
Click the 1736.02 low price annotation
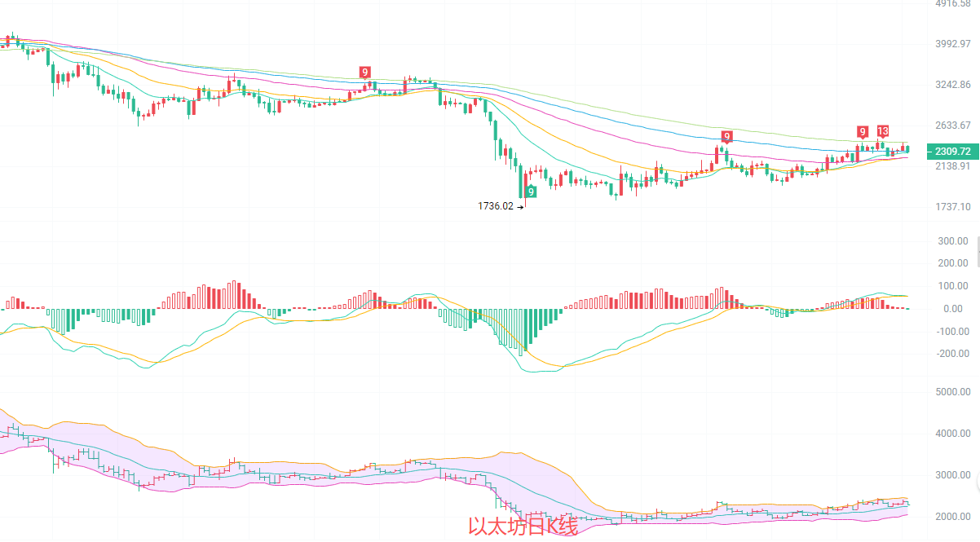coord(496,206)
